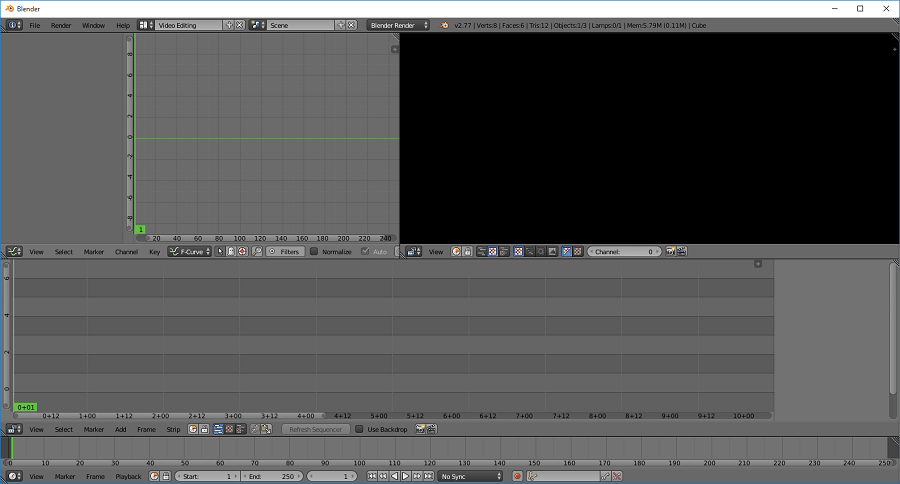Open the No Sync playback dropdown
900x484 pixels.
(x=470, y=476)
